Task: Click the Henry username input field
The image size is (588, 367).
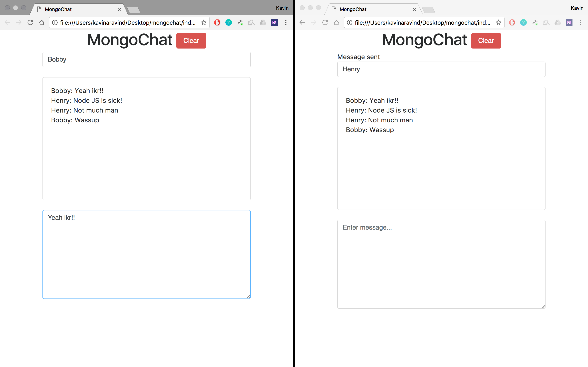Action: [441, 69]
